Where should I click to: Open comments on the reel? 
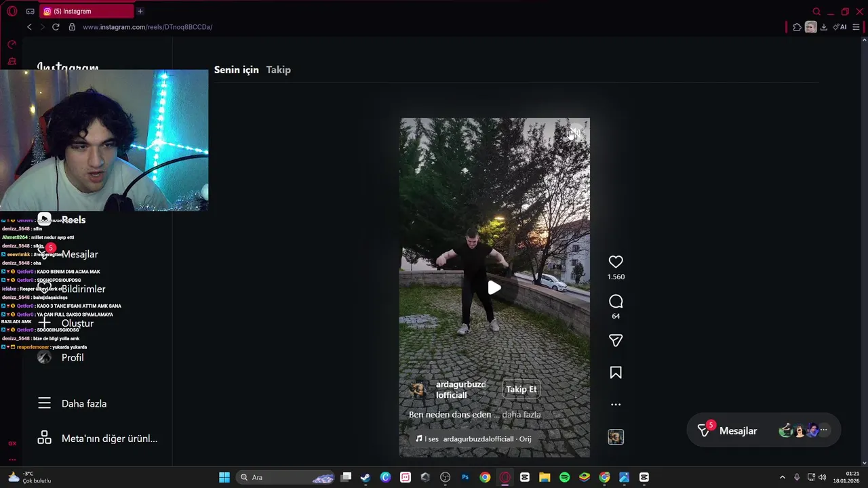pos(616,302)
